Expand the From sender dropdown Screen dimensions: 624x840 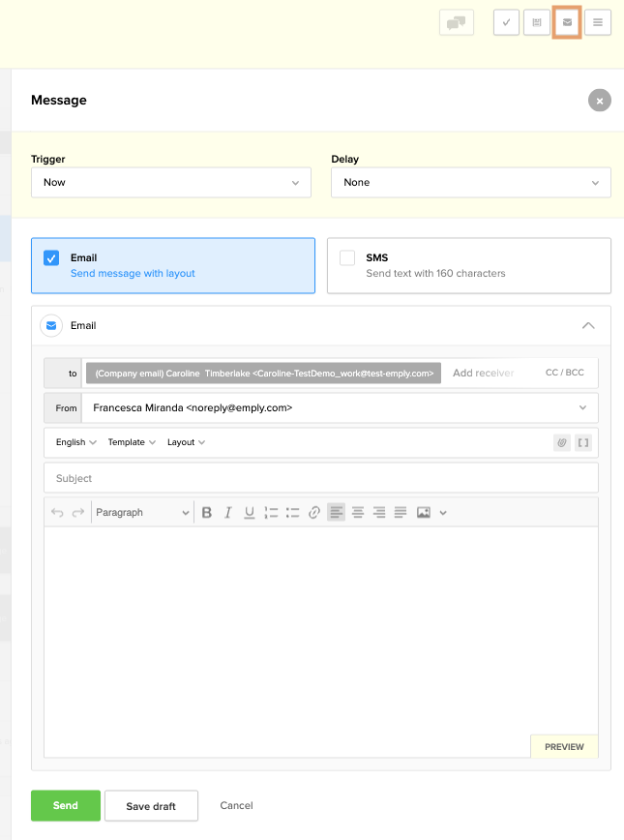(x=340, y=407)
